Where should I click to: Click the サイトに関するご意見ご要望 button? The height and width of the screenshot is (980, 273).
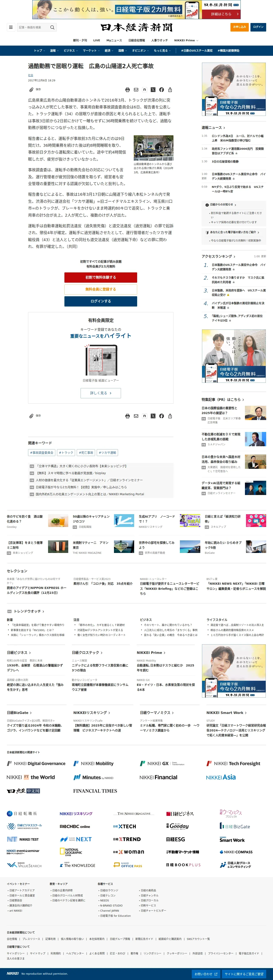point(244,974)
